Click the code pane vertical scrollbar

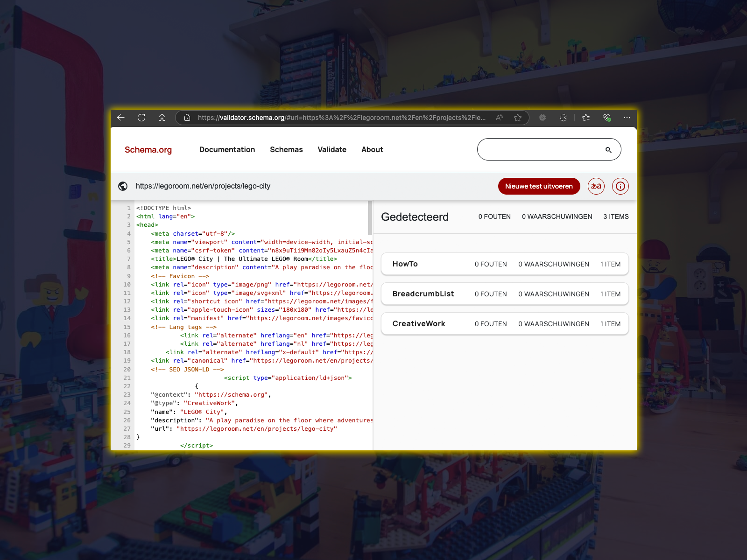click(370, 218)
